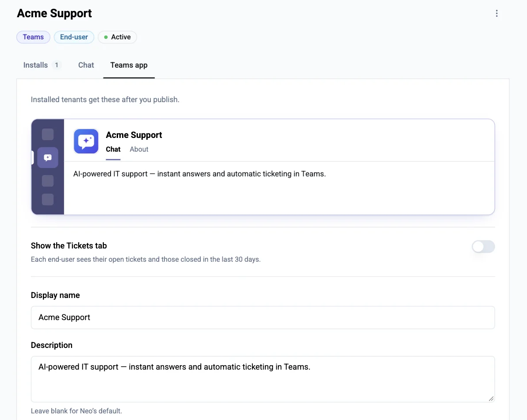Select the active chat icon in Teams sidebar preview
The image size is (527, 420).
pyautogui.click(x=48, y=157)
